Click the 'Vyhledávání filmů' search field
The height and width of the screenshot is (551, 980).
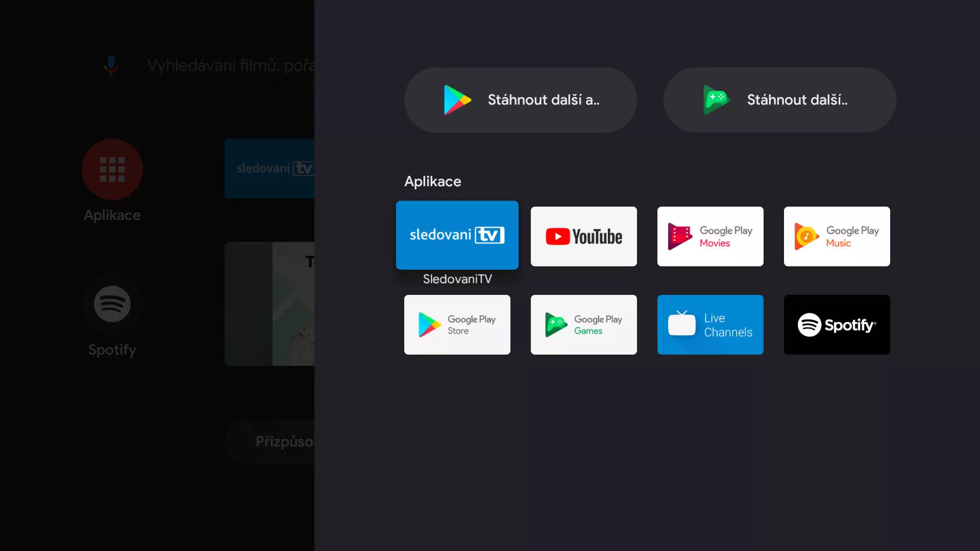click(x=231, y=65)
